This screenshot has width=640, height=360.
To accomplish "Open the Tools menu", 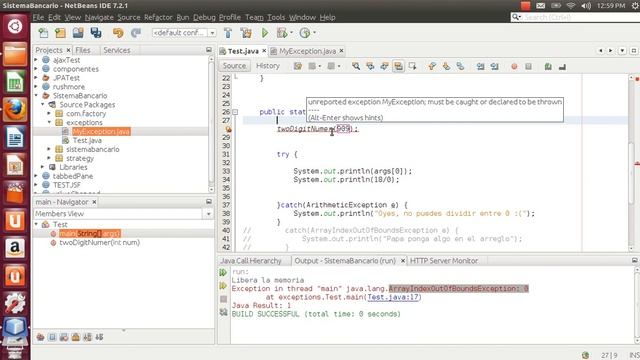I will (x=276, y=17).
